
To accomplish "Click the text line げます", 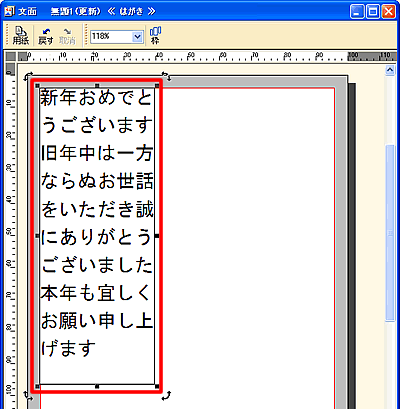I will tap(69, 349).
